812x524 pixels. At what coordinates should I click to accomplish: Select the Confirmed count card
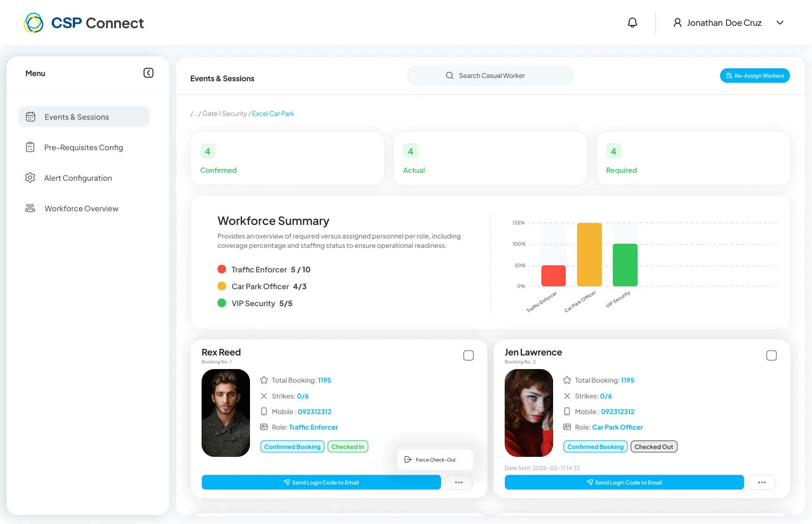coord(288,158)
